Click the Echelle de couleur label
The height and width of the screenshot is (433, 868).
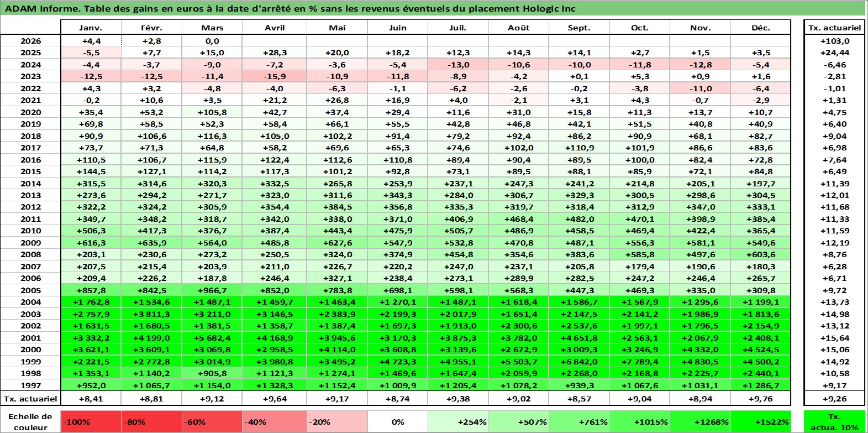pos(30,421)
